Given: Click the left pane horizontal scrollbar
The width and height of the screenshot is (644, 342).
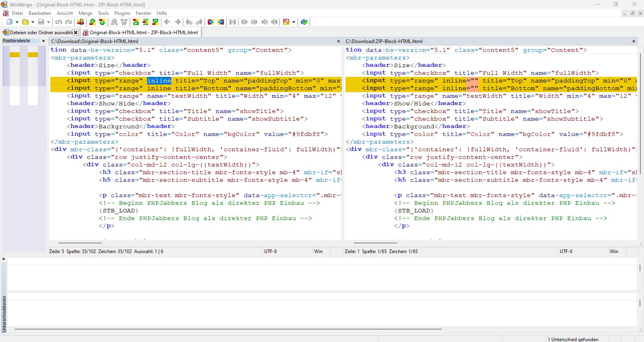Looking at the screenshot, I should coord(80,243).
